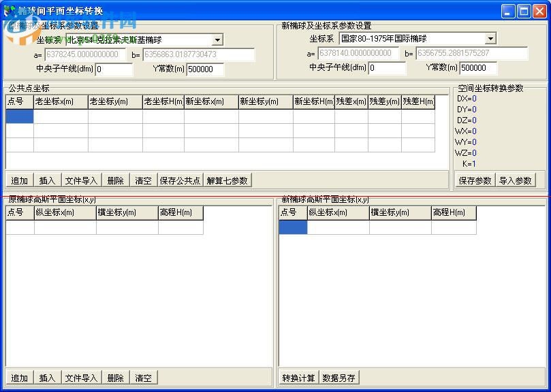The image size is (551, 392).
Task: Click 残差y(m) column header
Action: point(384,102)
